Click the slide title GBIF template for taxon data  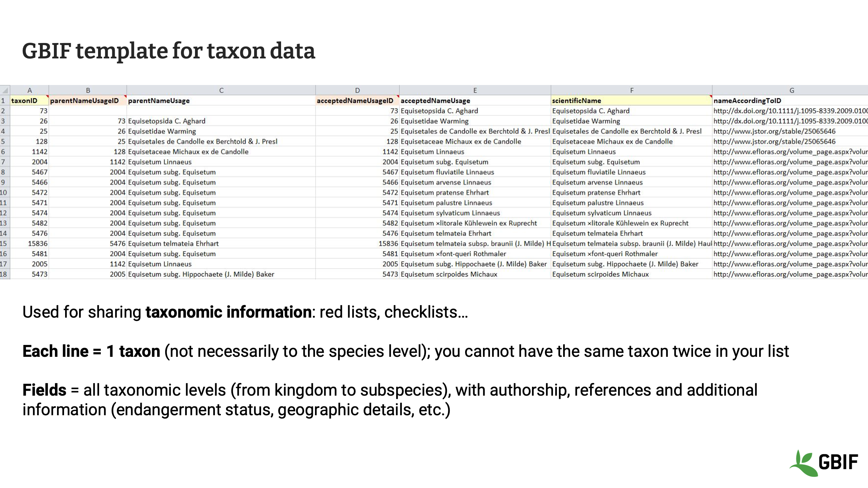[x=168, y=51]
